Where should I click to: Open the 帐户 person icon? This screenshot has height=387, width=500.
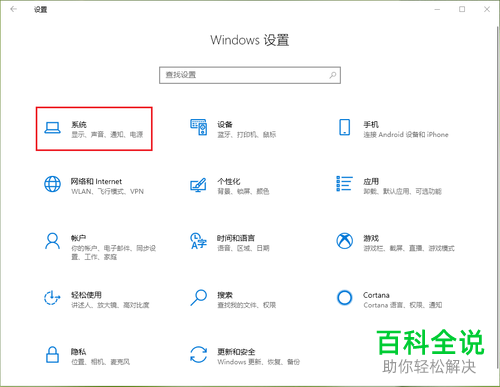(52, 241)
